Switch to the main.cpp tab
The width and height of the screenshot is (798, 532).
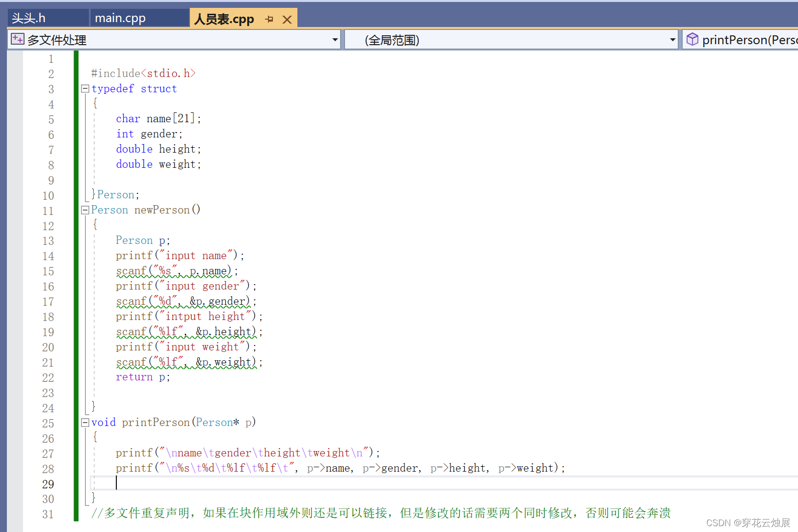coord(139,18)
